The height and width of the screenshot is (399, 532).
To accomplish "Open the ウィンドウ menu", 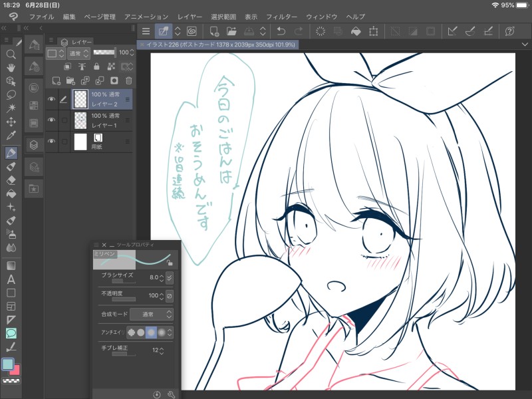I will tap(322, 17).
